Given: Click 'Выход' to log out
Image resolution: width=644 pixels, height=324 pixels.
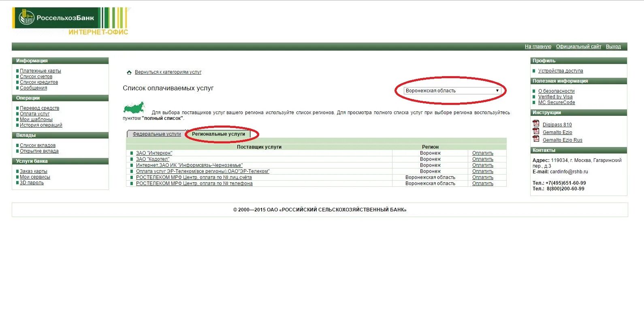Looking at the screenshot, I should 613,47.
